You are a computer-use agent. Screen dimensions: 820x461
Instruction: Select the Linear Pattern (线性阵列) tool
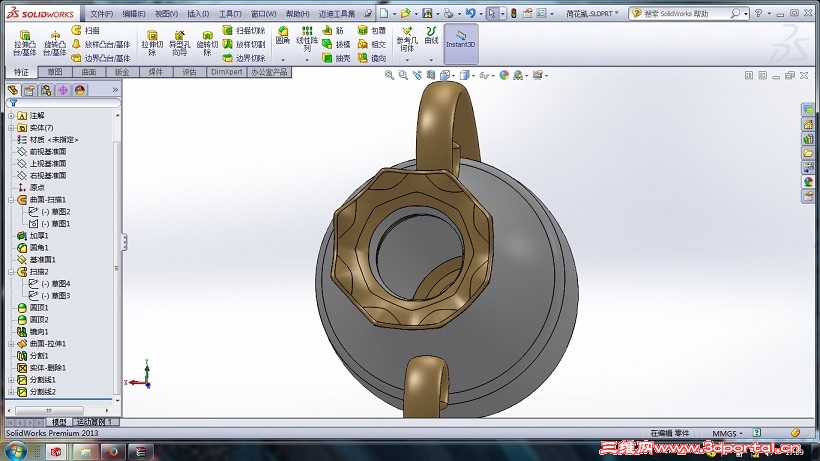click(307, 39)
